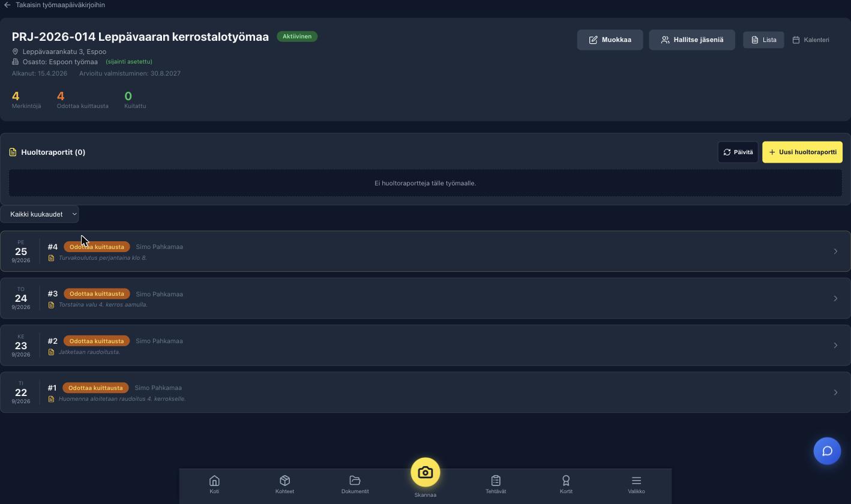Click the building icon by Osasto
Viewport: 851px width, 504px height.
[x=16, y=62]
